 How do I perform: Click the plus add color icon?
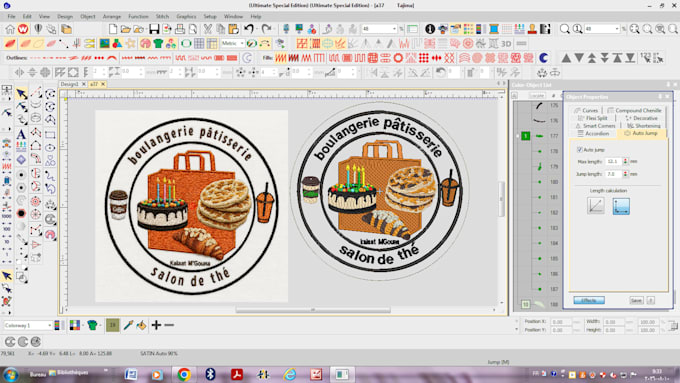[157, 325]
